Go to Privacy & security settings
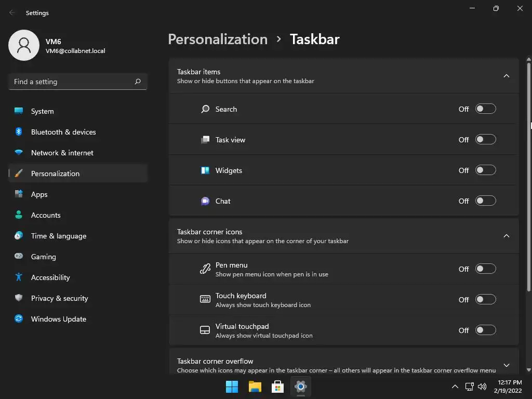Screen dimensions: 532x399 (59, 298)
